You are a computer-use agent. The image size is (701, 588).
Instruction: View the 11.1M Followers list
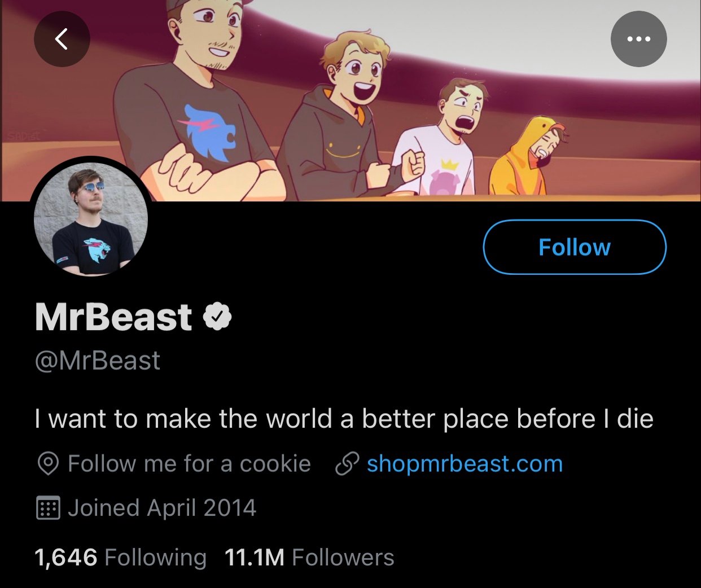point(309,557)
